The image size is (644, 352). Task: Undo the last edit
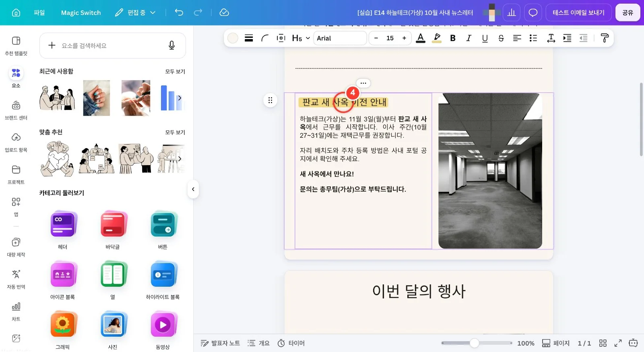[x=179, y=12]
